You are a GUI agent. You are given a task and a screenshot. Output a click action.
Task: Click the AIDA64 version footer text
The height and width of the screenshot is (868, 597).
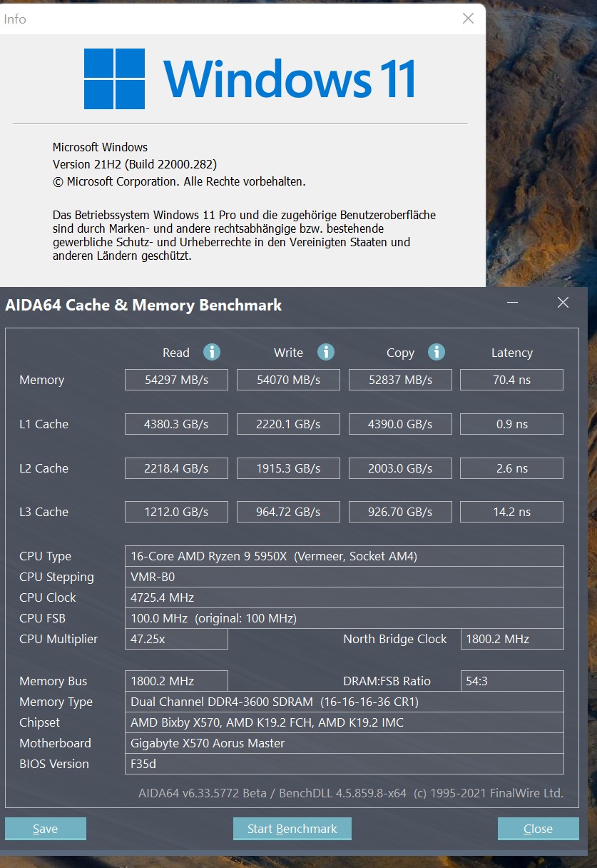click(x=351, y=793)
